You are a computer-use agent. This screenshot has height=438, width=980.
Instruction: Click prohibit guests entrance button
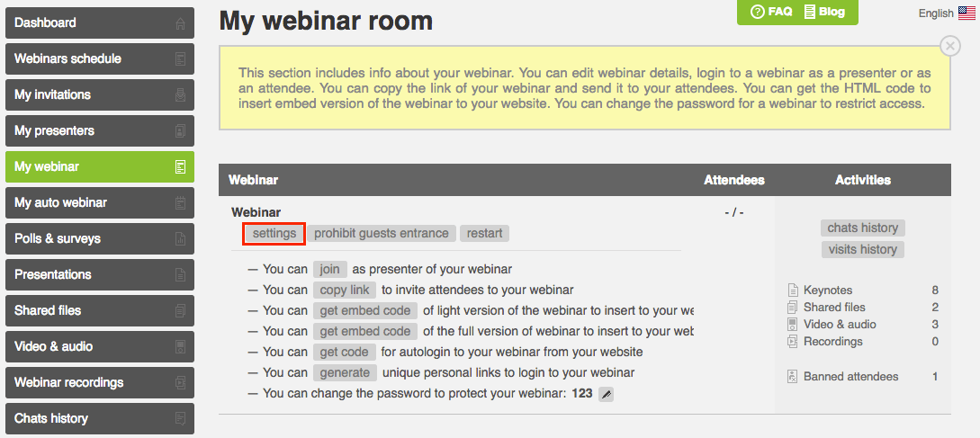382,234
